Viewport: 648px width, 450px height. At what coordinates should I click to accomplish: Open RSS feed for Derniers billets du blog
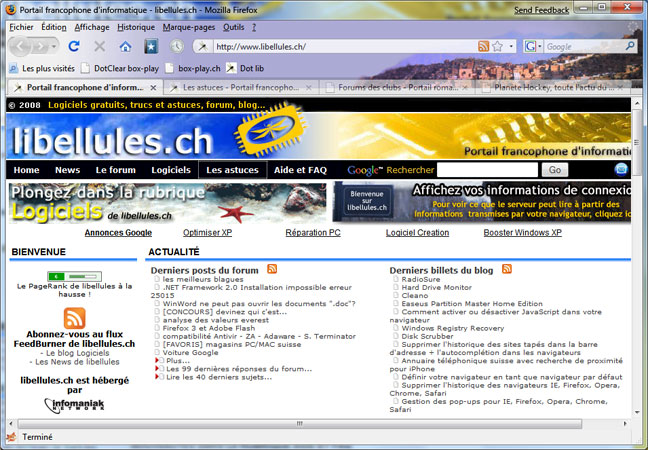(507, 269)
